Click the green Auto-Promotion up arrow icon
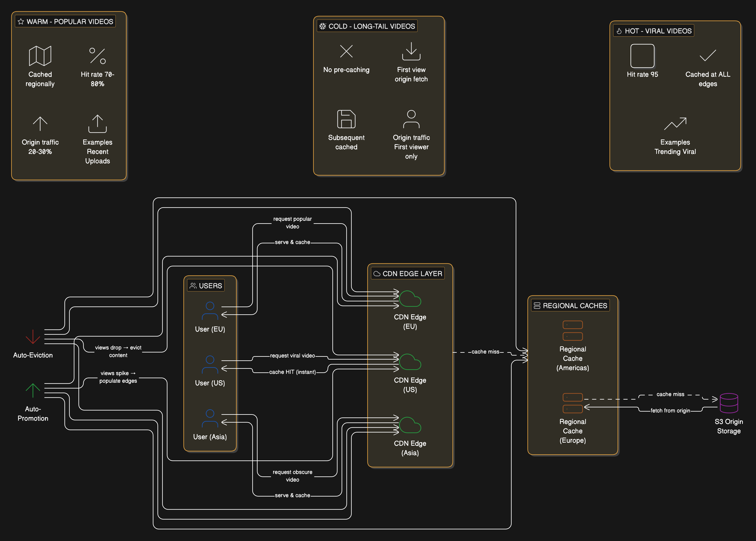756x541 pixels. (33, 390)
